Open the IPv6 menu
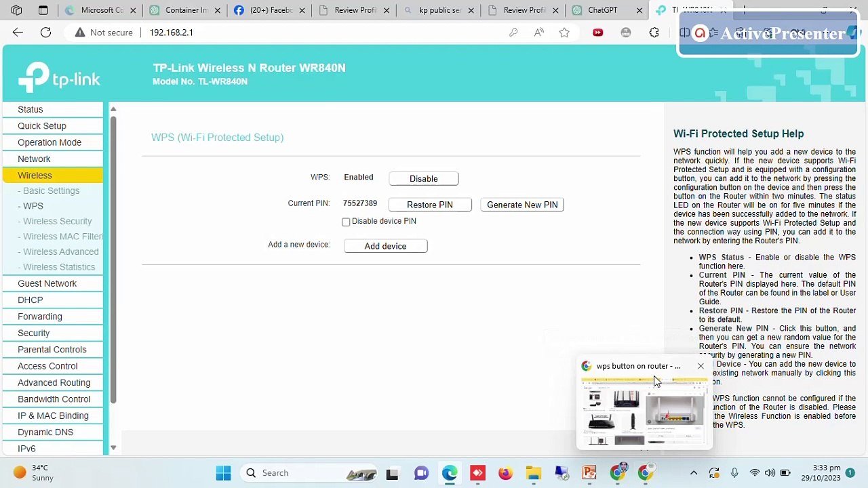This screenshot has width=868, height=488. [53, 449]
